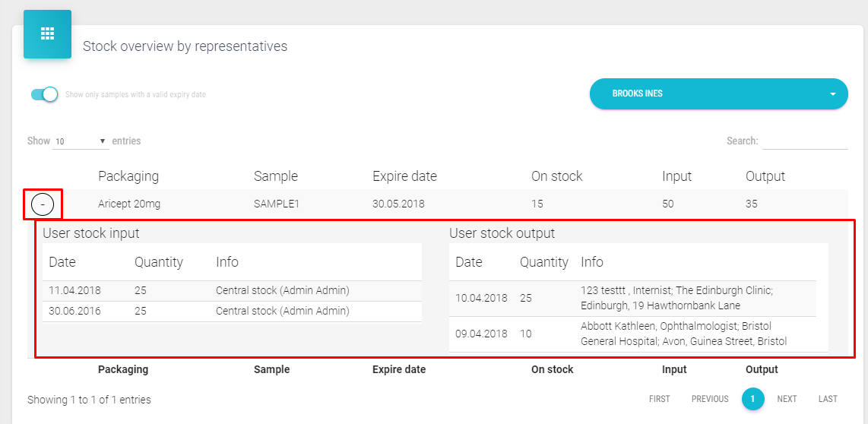Sort by Output column header
868x424 pixels.
pos(765,176)
